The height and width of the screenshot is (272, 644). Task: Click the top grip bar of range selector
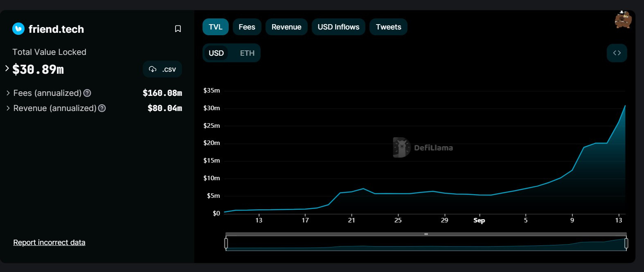point(426,234)
